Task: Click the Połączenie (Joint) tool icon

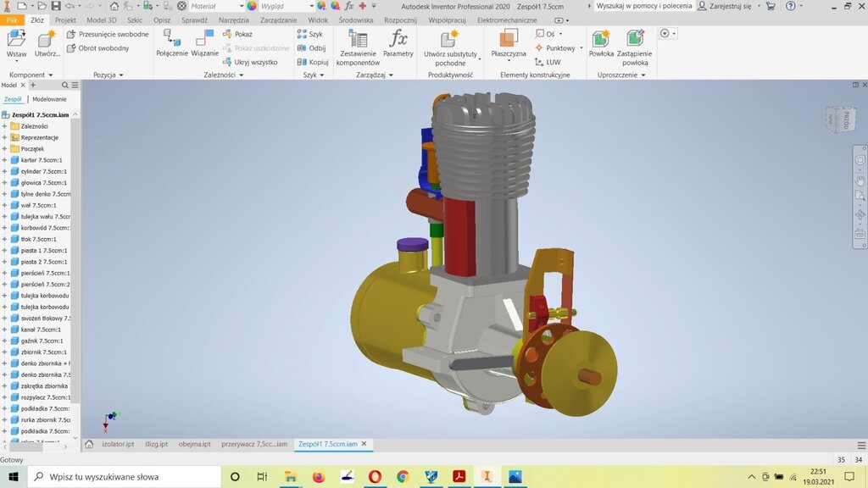Action: point(172,39)
